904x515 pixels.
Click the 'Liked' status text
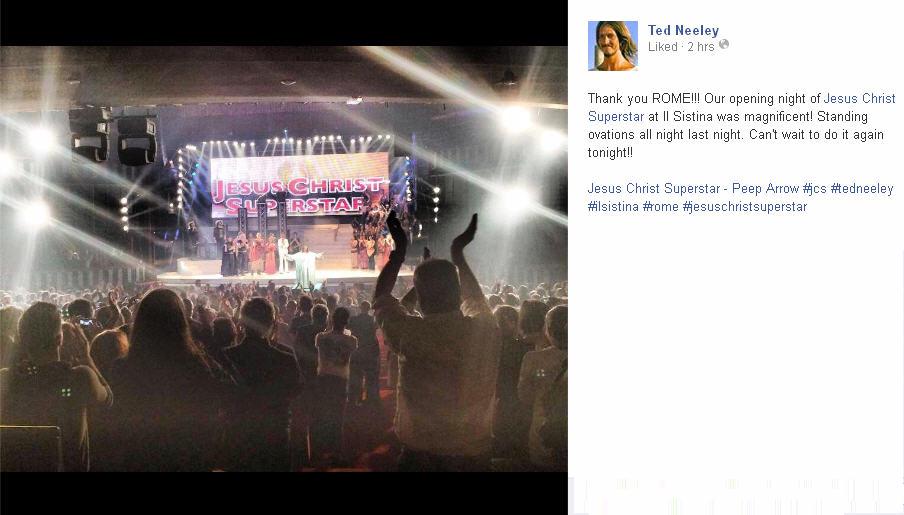point(662,47)
